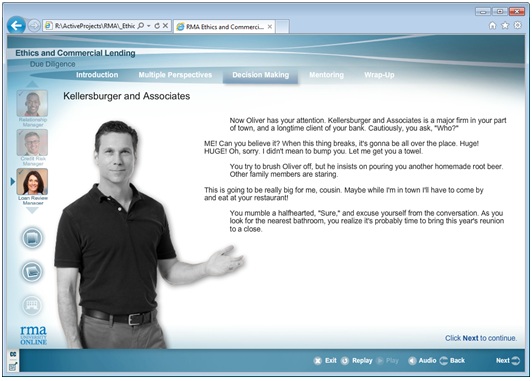Image resolution: width=532 pixels, height=381 pixels.
Task: Switch to the Multiple Perspectives tab
Action: [x=175, y=75]
